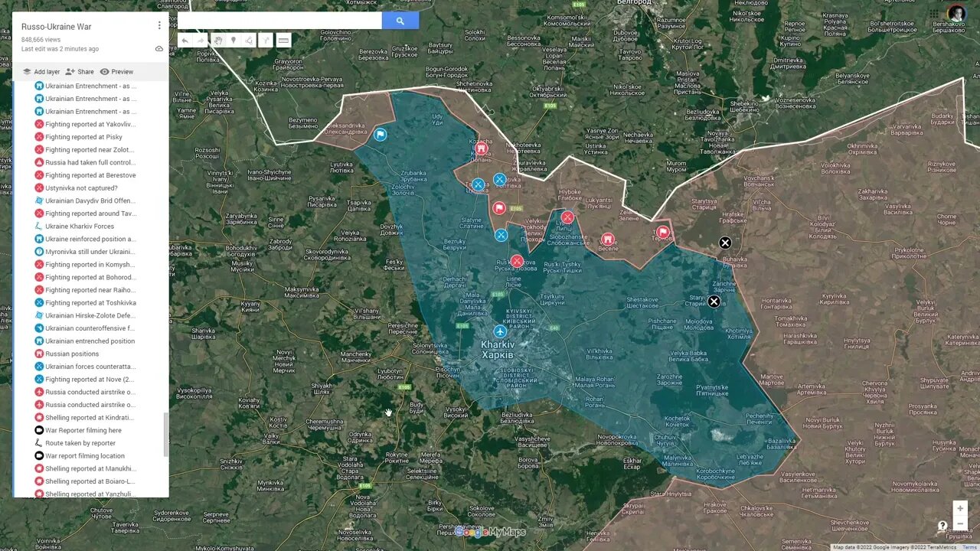Select the Add directions tool
The image size is (980, 551).
point(266,41)
